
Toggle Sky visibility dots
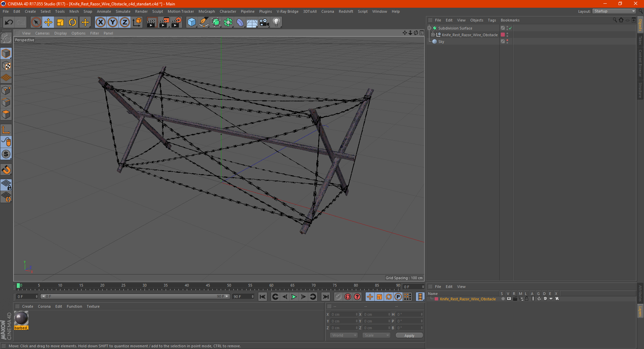[507, 42]
